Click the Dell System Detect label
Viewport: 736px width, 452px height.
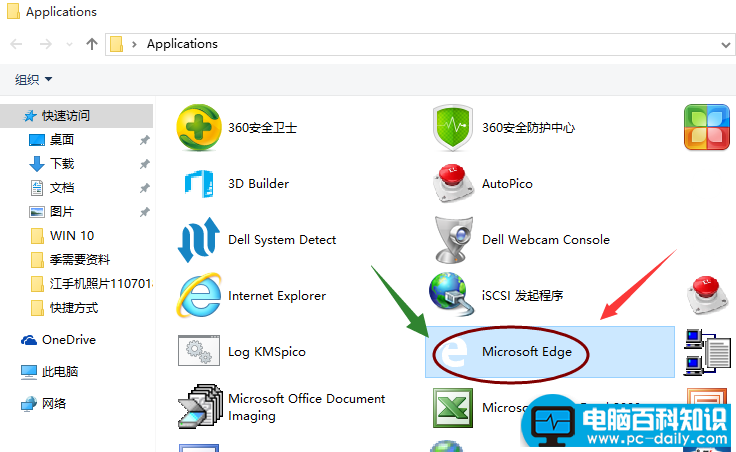[x=282, y=240]
